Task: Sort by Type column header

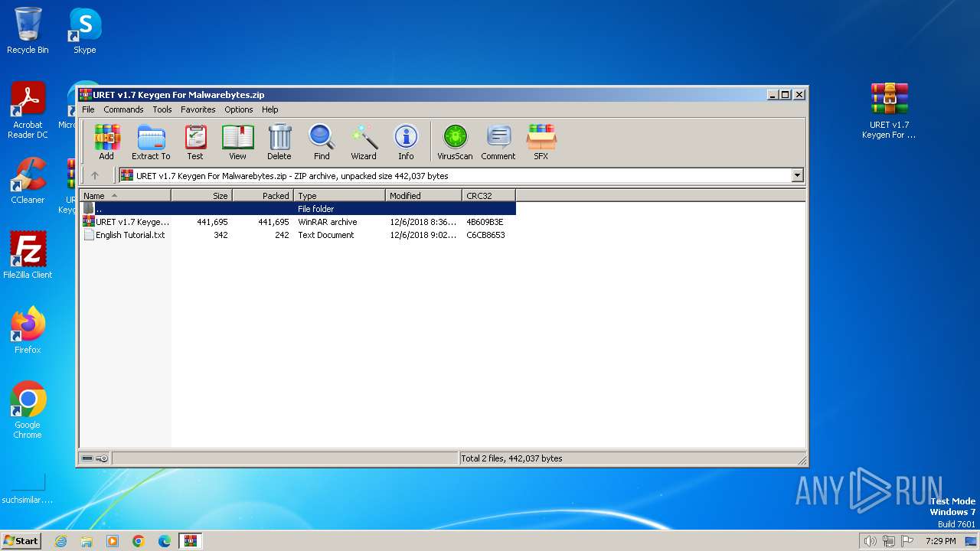Action: 339,196
